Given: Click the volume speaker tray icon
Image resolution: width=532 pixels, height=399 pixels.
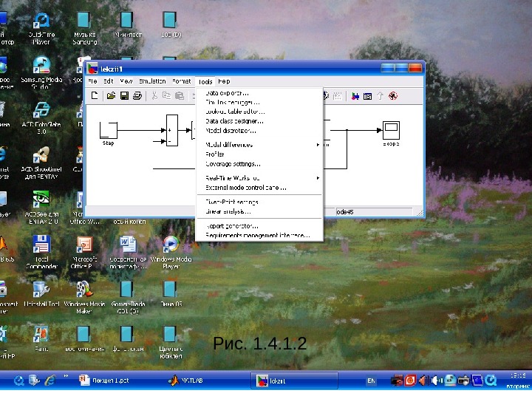Looking at the screenshot, I should 436,381.
